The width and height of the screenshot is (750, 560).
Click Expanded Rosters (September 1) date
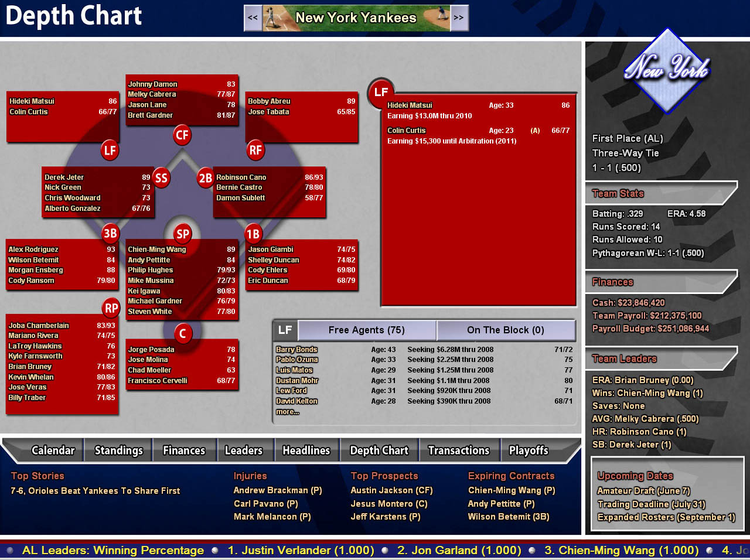666,517
